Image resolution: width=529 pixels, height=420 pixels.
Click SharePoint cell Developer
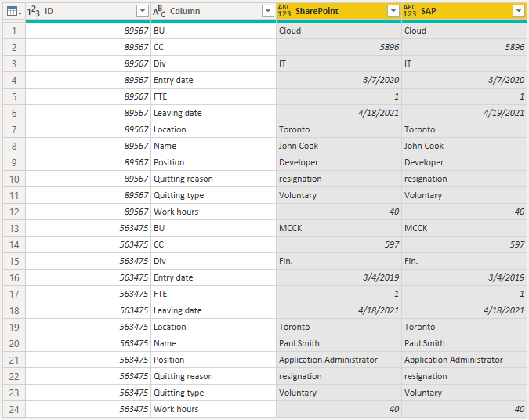click(x=339, y=163)
